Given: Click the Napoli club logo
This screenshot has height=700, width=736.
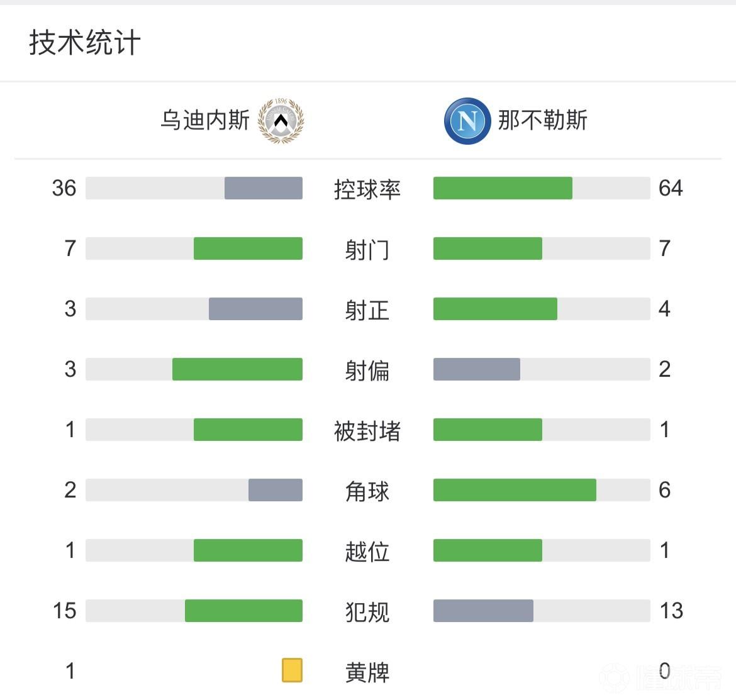Looking at the screenshot, I should pyautogui.click(x=467, y=120).
